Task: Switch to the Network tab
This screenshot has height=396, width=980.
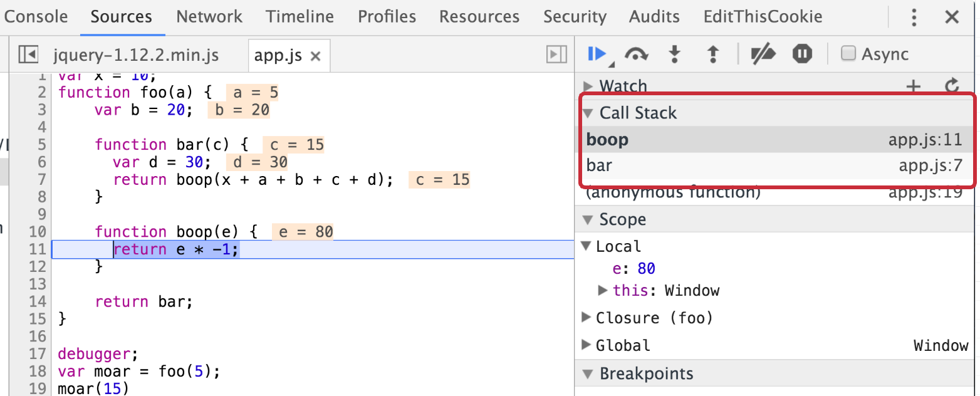Action: click(209, 17)
